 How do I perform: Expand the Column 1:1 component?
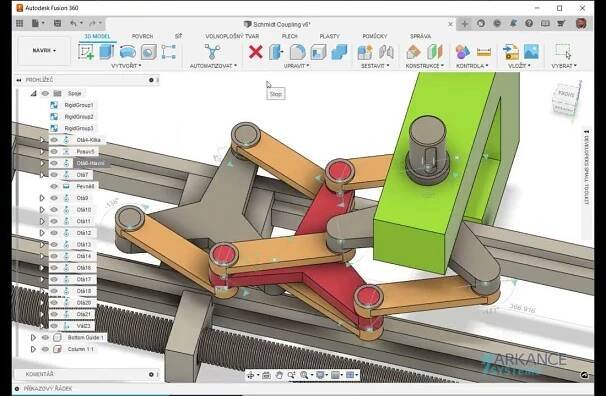coord(33,349)
